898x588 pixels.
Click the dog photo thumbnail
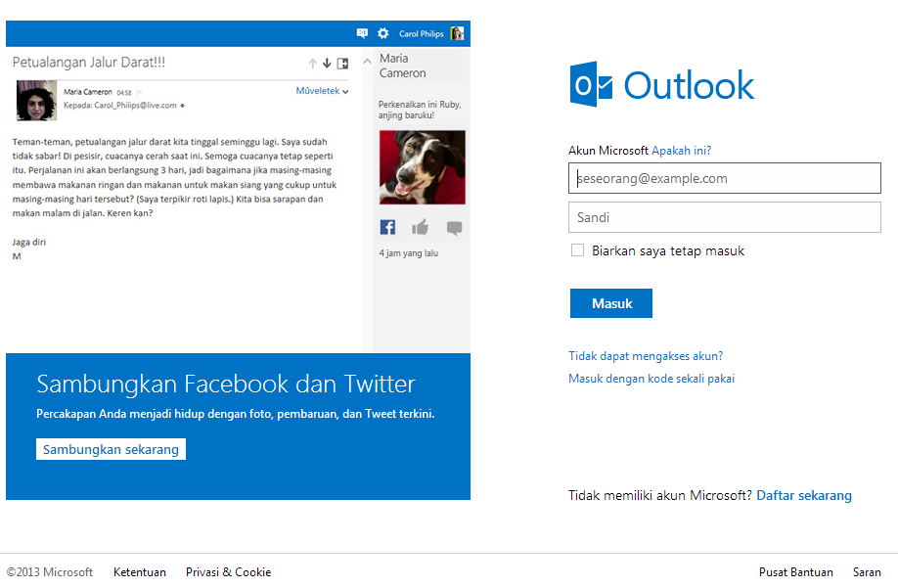[422, 167]
